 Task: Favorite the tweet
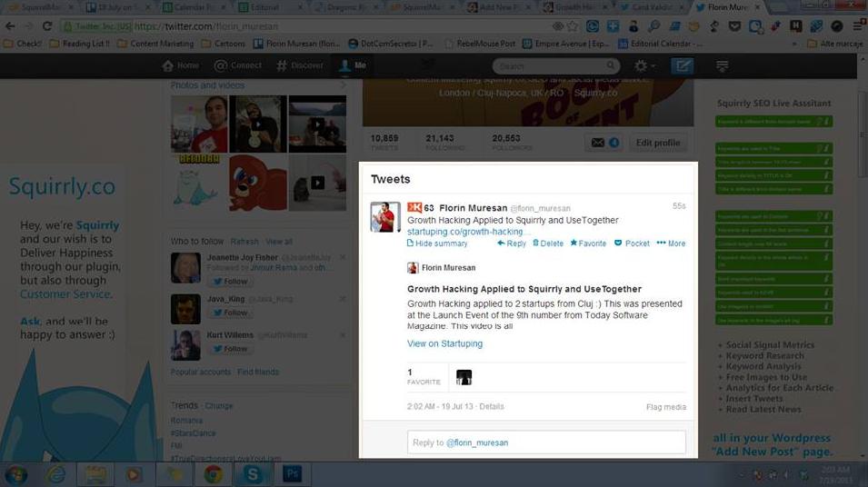pyautogui.click(x=588, y=243)
